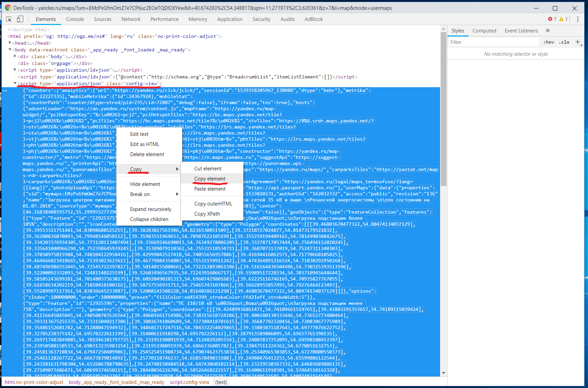Collapse the config-view script node

point(15,83)
